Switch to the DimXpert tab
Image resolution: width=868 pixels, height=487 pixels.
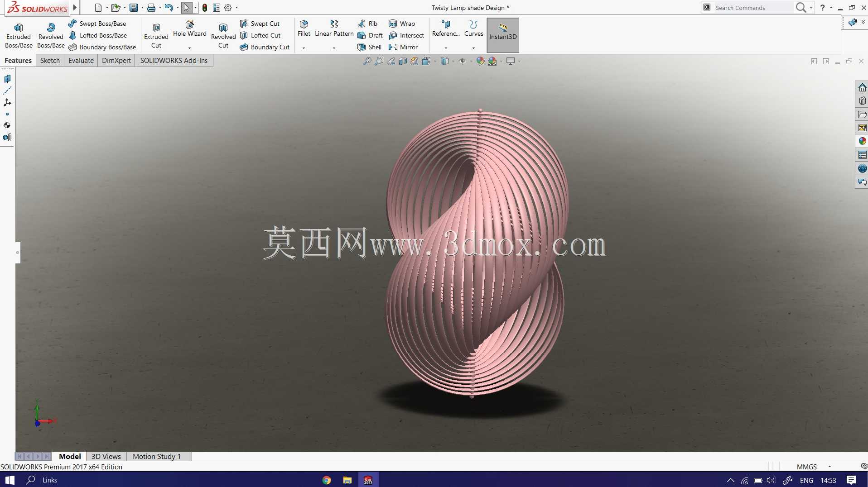(x=116, y=61)
